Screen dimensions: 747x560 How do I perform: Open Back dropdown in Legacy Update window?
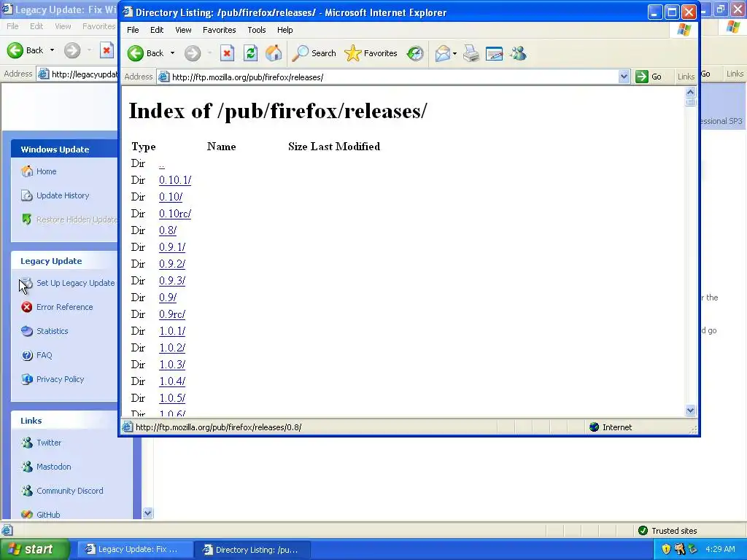[52, 50]
